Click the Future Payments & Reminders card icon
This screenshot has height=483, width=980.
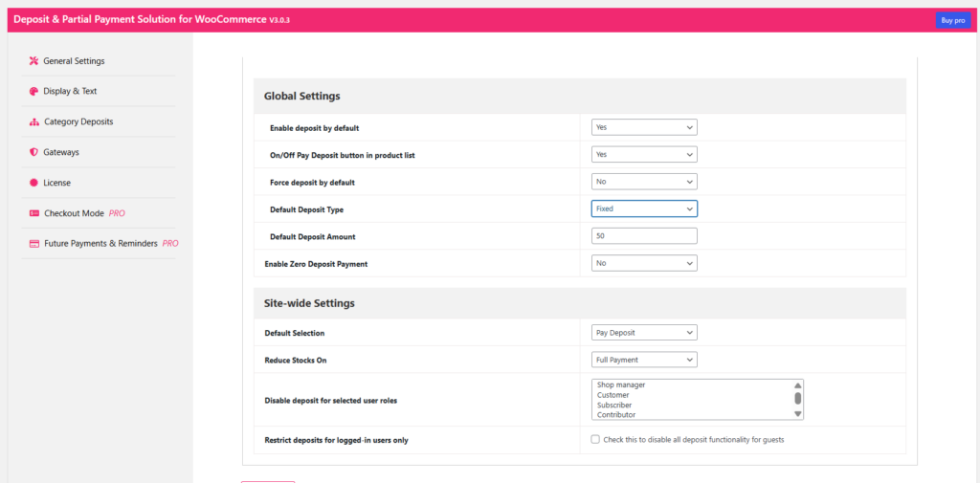click(34, 244)
